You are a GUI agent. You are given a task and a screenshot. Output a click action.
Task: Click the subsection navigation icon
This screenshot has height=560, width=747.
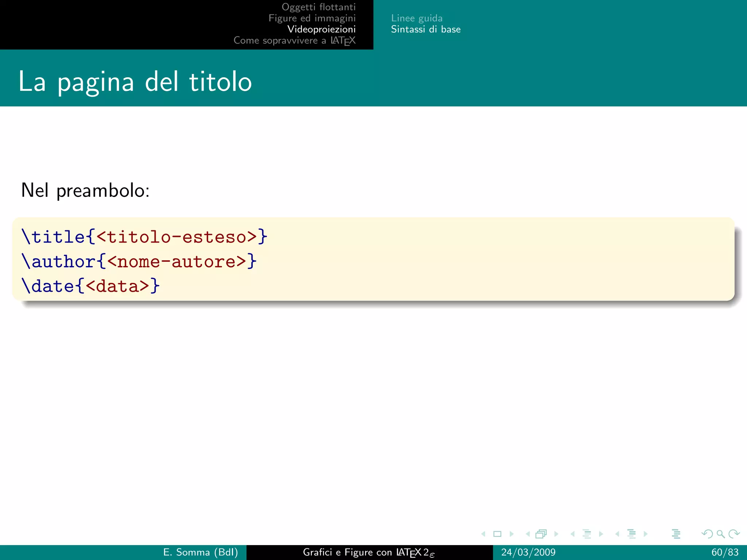tap(587, 534)
